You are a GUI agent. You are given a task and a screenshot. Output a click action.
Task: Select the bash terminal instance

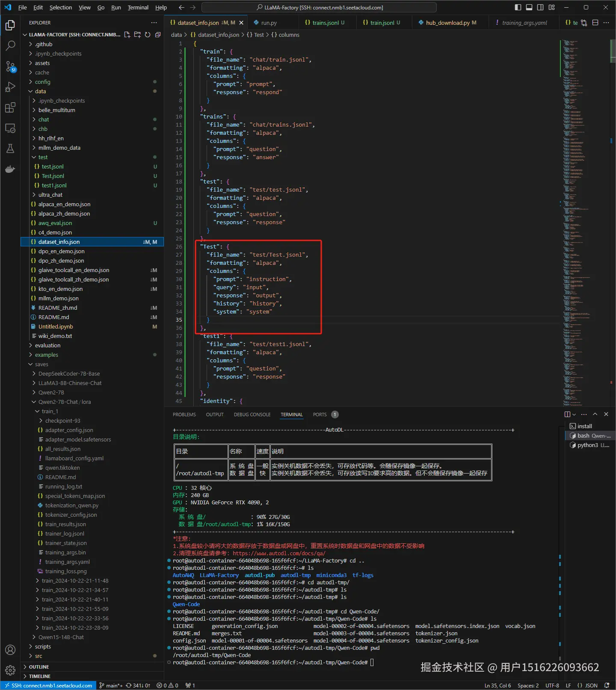pyautogui.click(x=590, y=435)
